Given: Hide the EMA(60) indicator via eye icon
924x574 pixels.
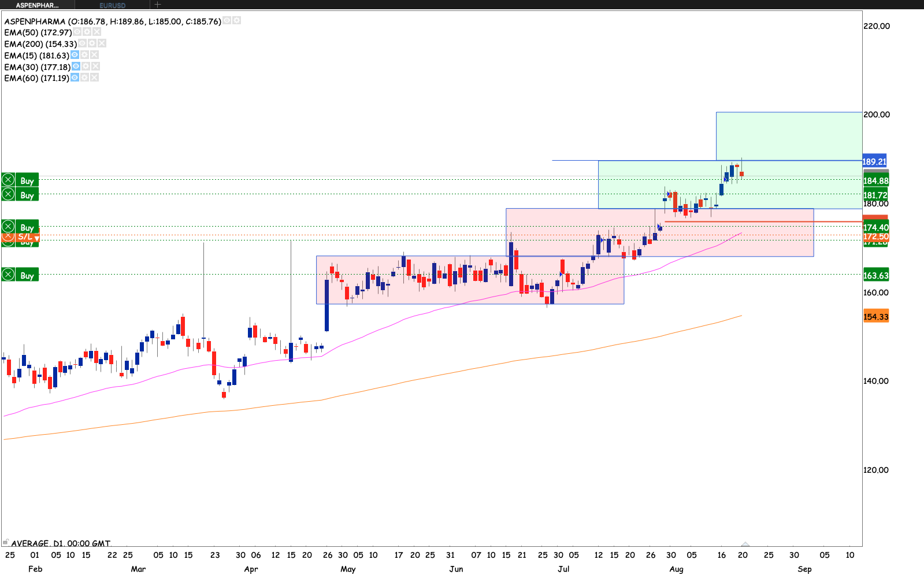Looking at the screenshot, I should (75, 77).
